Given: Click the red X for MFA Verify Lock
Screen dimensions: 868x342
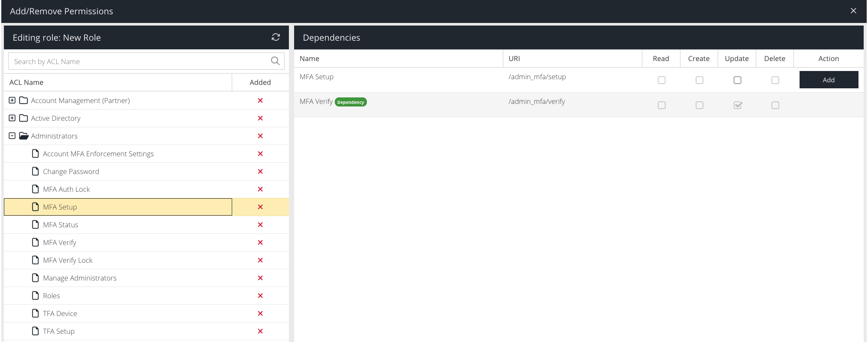Looking at the screenshot, I should [260, 260].
